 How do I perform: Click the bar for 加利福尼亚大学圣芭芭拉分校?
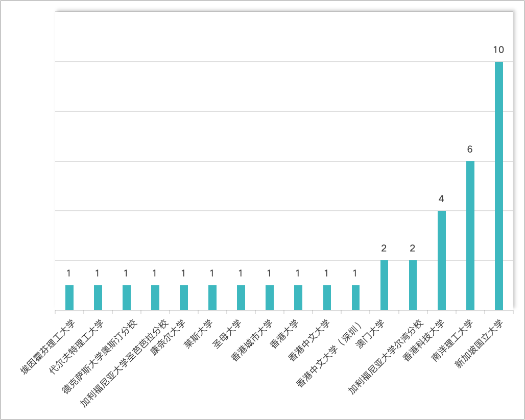click(155, 298)
